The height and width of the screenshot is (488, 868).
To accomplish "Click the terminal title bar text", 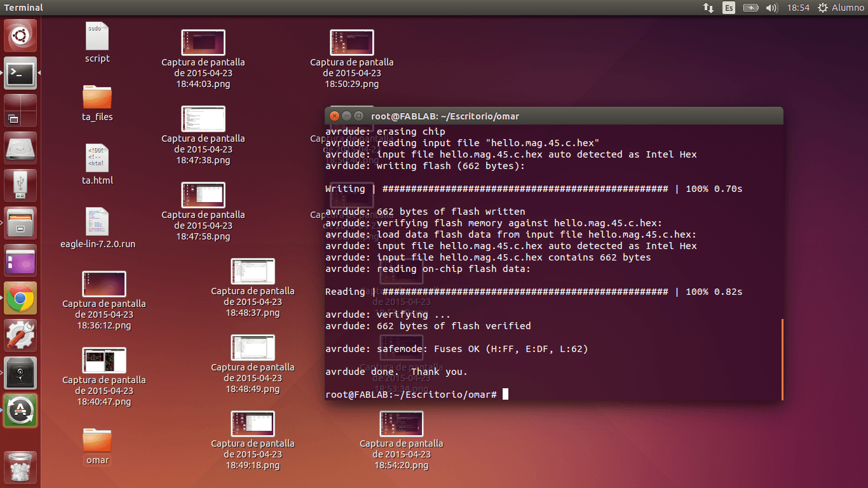I will pos(445,116).
